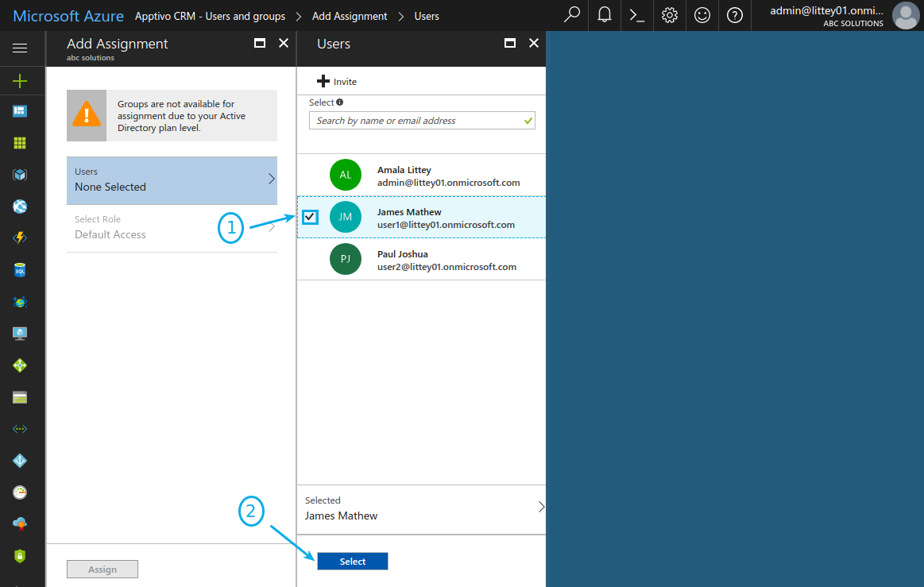Open Azure Cosmos DB planet icon
Viewport: 924px width, 587px height.
20,302
